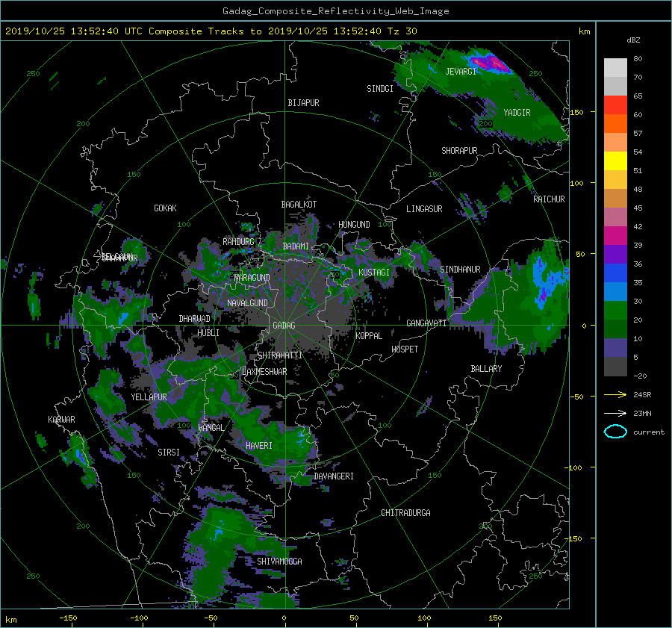This screenshot has width=672, height=628.
Task: Pick the dark green 20-10 dBZ swatch
Action: click(x=615, y=329)
